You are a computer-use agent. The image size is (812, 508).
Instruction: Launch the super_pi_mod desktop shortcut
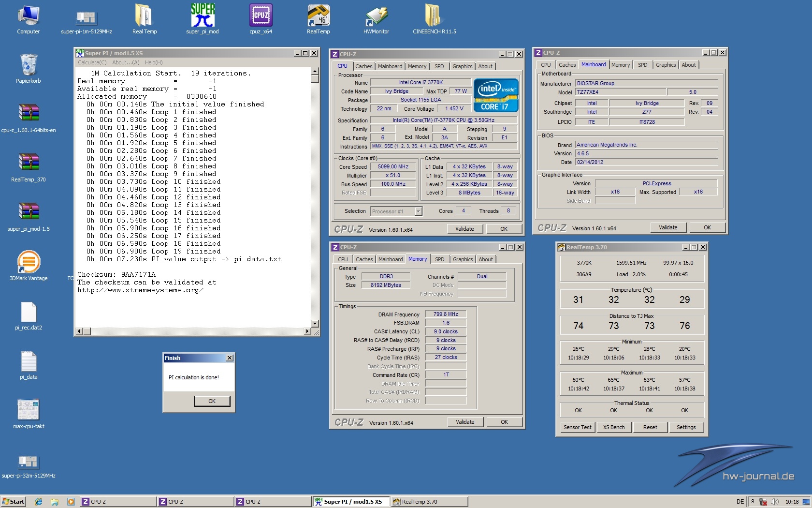202,19
